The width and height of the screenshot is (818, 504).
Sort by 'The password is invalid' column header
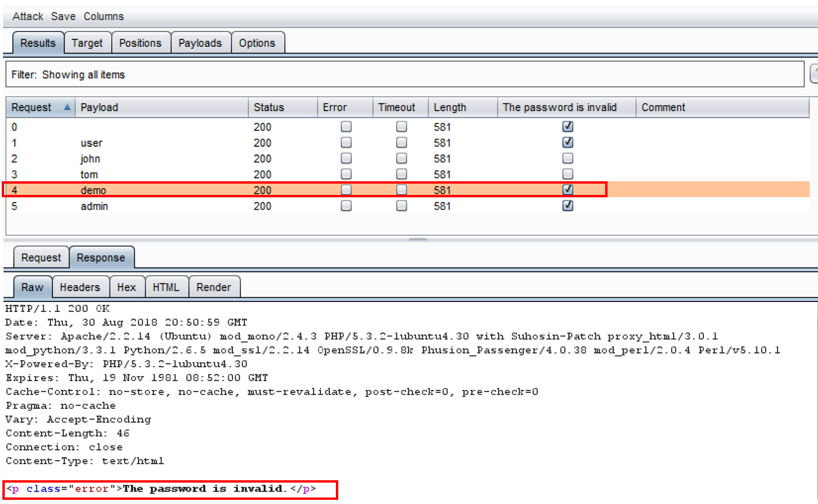567,108
